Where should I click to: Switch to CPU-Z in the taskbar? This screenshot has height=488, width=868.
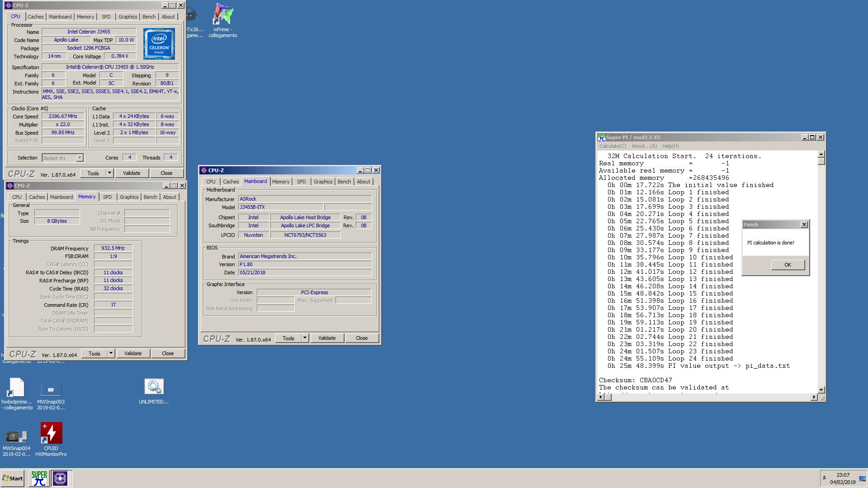pos(60,478)
